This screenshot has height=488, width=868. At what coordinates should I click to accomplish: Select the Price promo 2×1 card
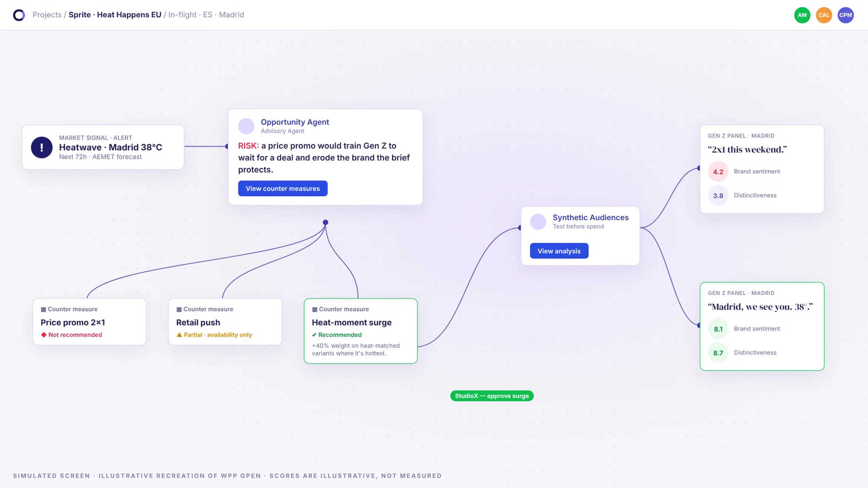89,322
